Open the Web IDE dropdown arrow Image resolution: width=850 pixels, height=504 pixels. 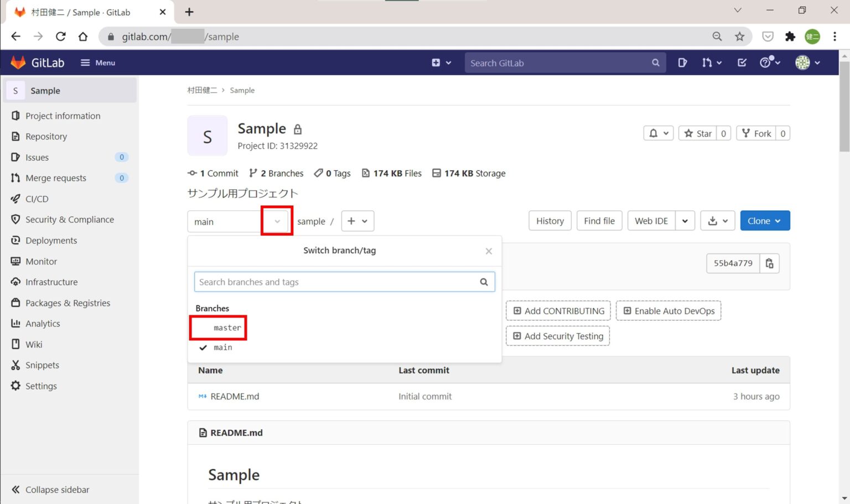(x=685, y=220)
